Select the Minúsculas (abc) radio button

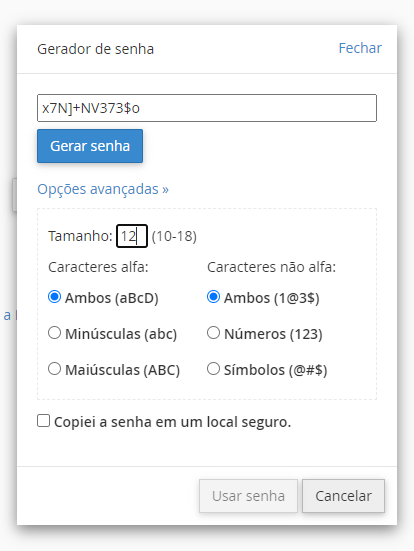pyautogui.click(x=54, y=332)
